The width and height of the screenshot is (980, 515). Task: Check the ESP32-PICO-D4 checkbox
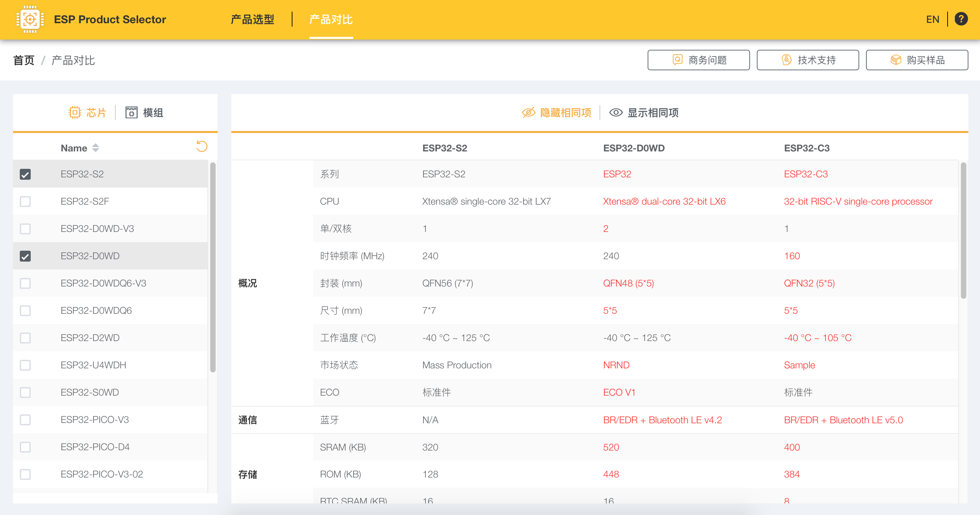pyautogui.click(x=25, y=447)
